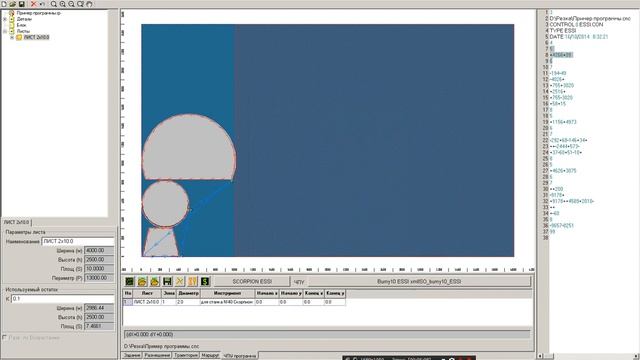Click the Наименование input field

(78, 241)
